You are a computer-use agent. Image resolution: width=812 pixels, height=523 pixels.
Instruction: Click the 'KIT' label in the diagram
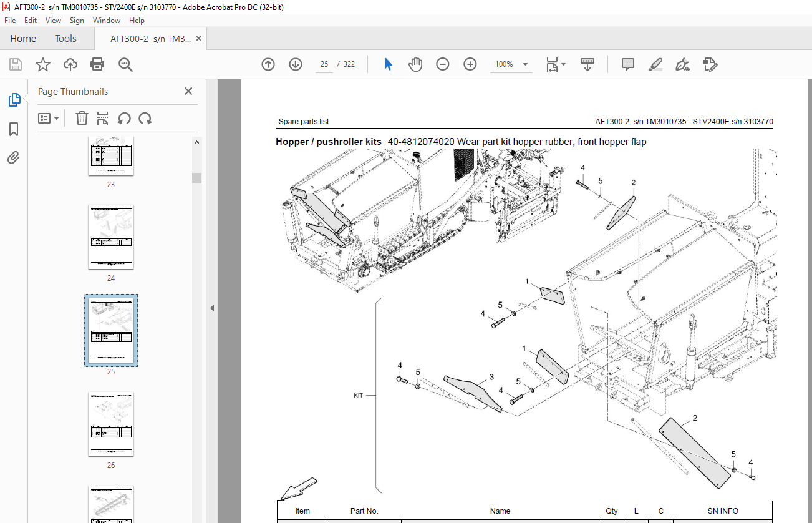click(359, 396)
